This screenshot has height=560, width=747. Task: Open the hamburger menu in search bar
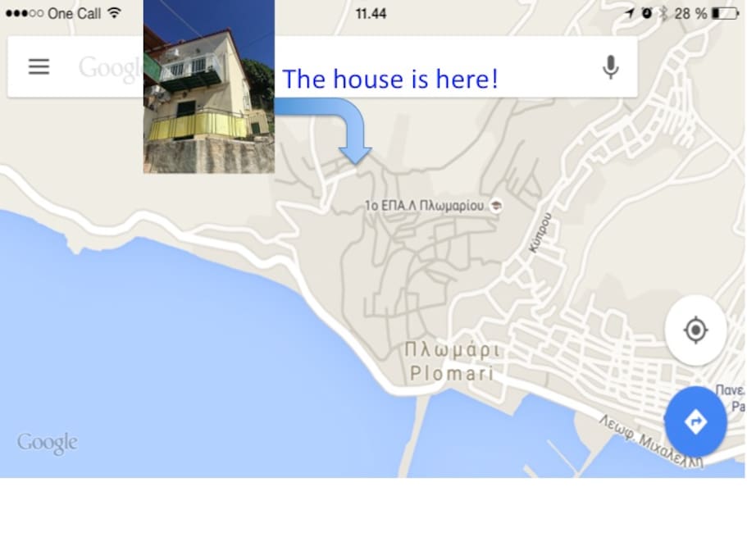coord(39,66)
